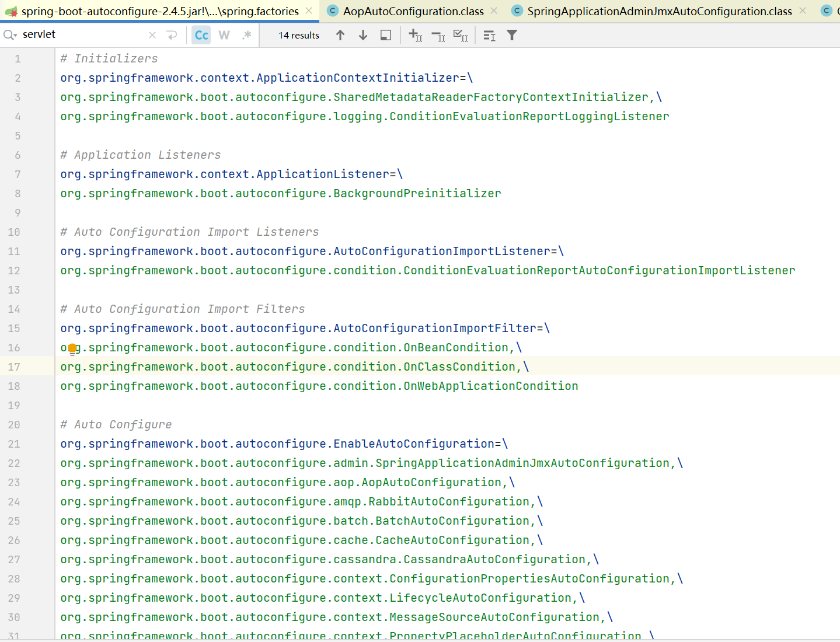
Task: Clear the search field text
Action: [152, 35]
